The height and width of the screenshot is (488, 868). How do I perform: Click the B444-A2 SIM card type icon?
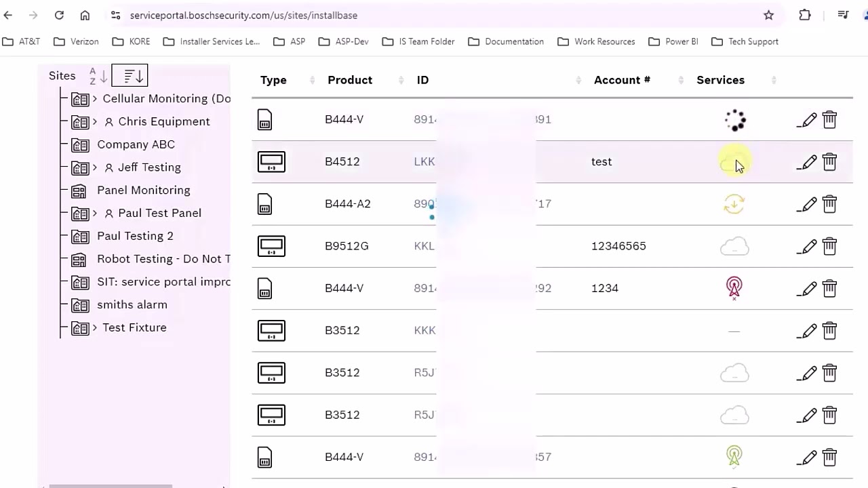pos(265,204)
